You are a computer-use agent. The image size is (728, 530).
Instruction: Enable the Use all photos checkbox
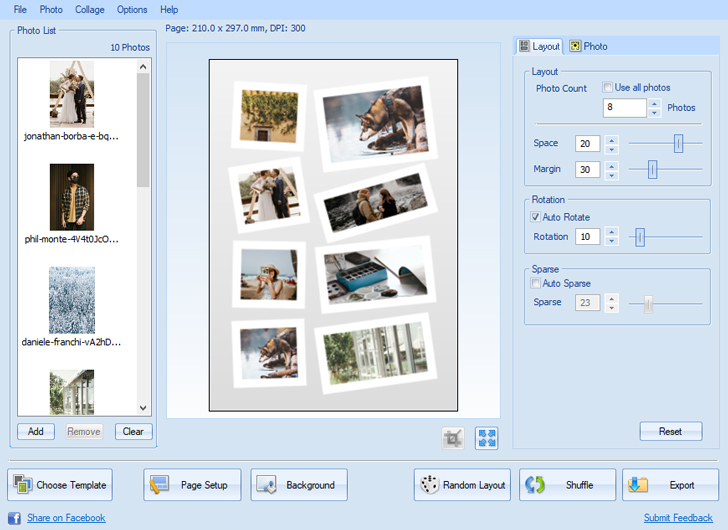tap(608, 88)
